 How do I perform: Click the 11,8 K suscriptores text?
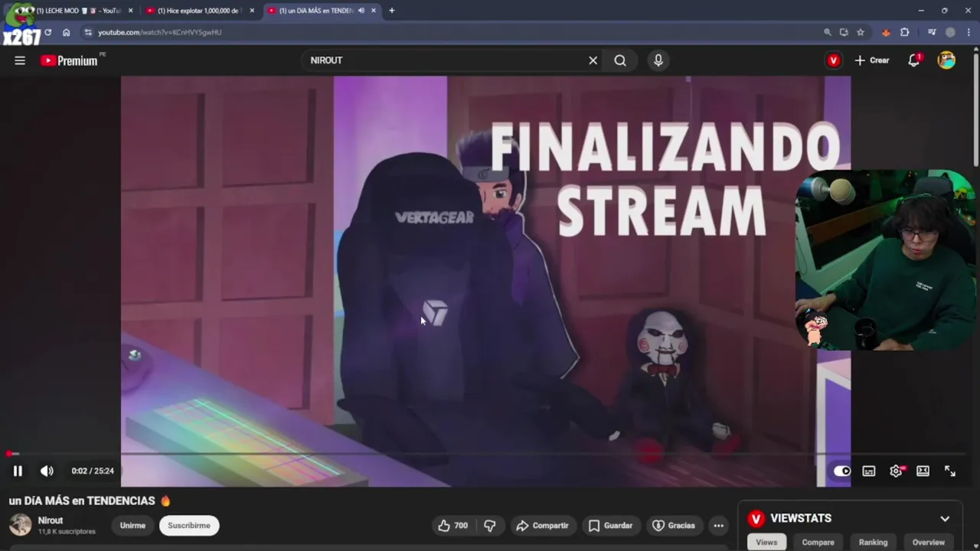tap(67, 531)
